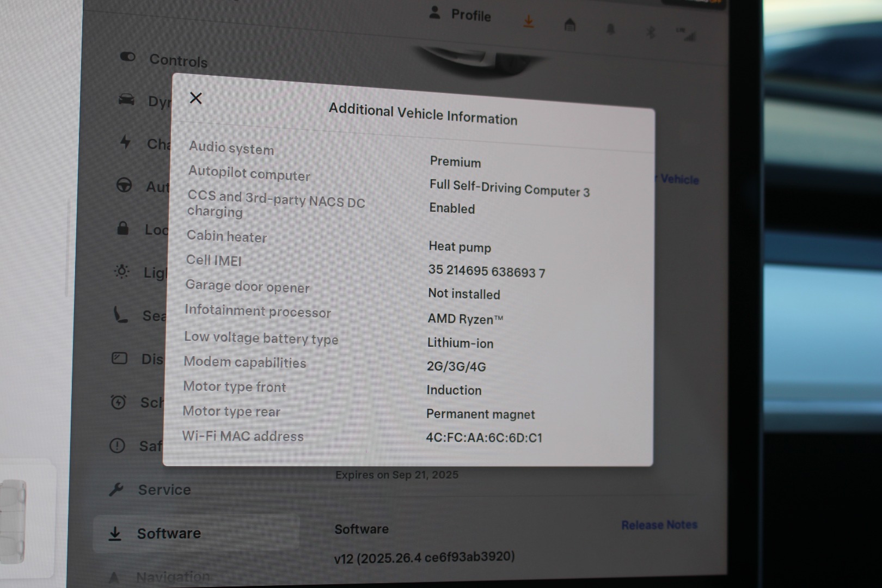Click the Heat pump value
The height and width of the screenshot is (588, 882).
click(x=460, y=247)
